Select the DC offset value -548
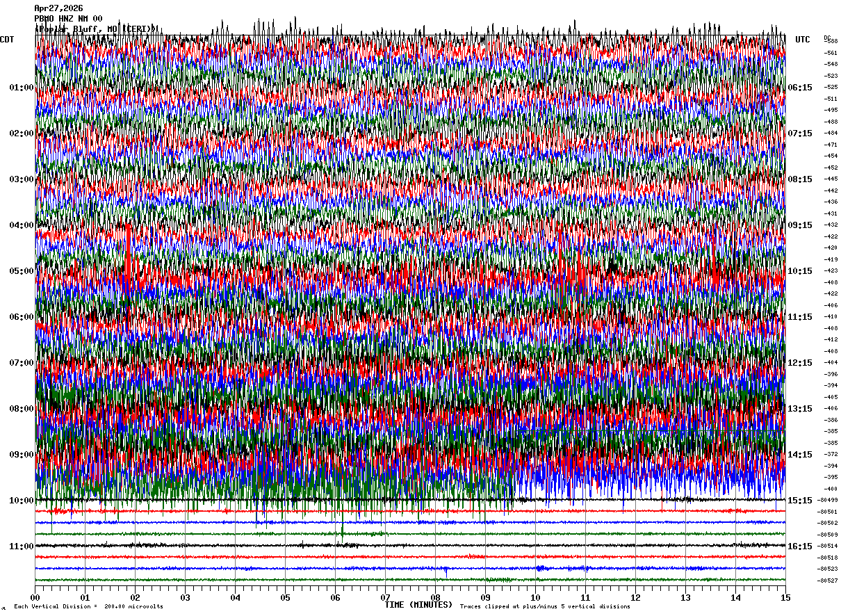Image resolution: width=841 pixels, height=616 pixels. point(831,64)
